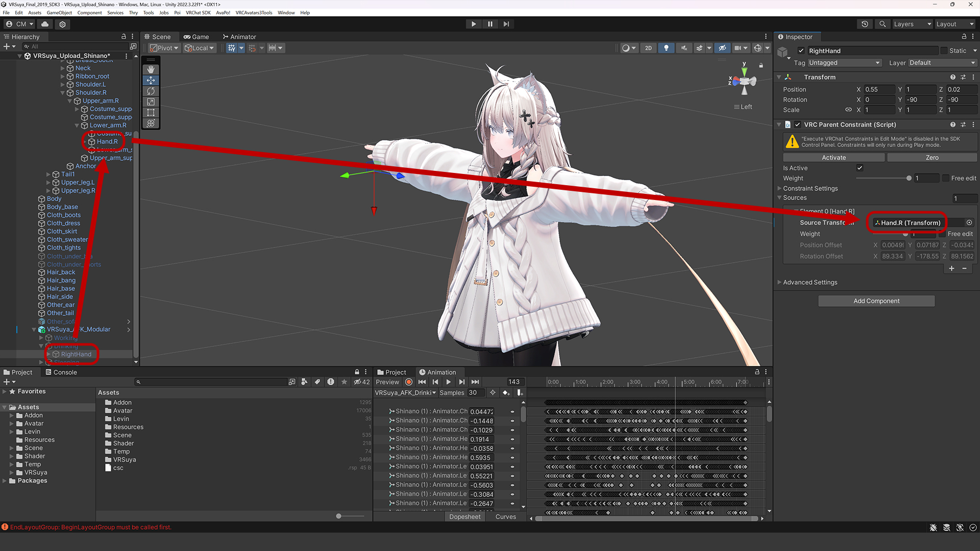
Task: Select the Hand view tool in the Scene toolbar
Action: pos(151,69)
